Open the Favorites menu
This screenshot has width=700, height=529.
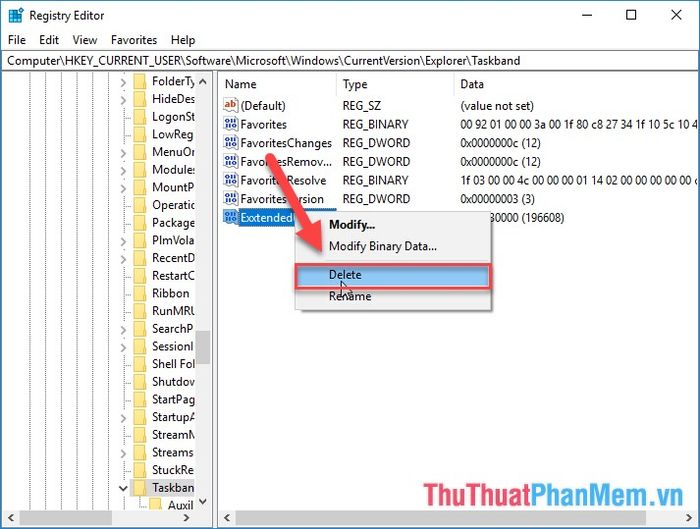(134, 40)
